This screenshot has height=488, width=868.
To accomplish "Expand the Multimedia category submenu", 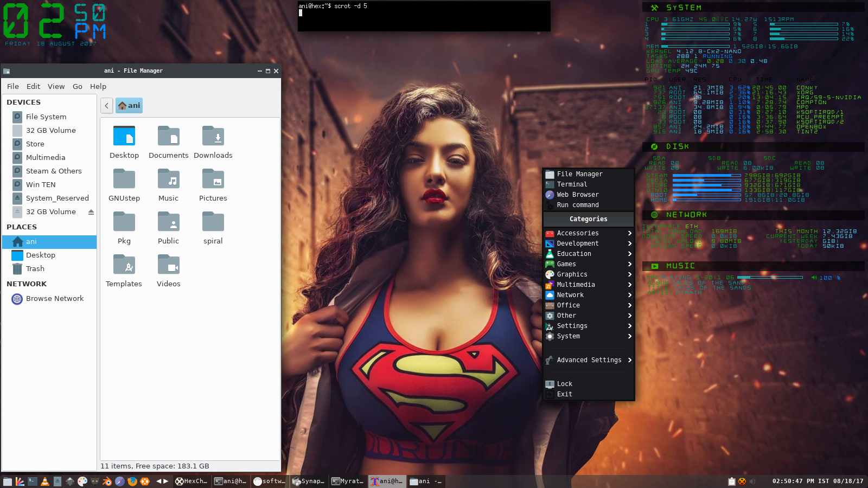I will pos(589,285).
